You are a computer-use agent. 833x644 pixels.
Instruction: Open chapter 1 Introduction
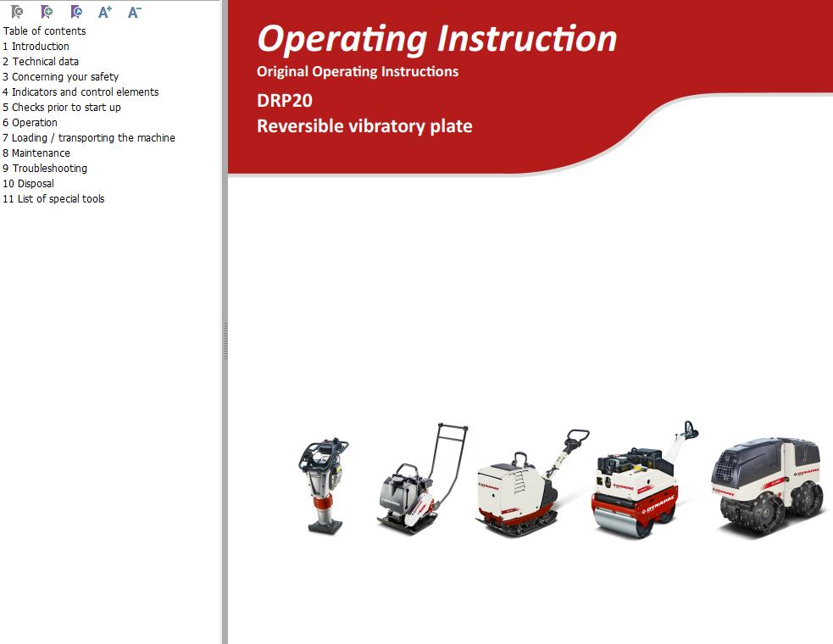tap(36, 47)
